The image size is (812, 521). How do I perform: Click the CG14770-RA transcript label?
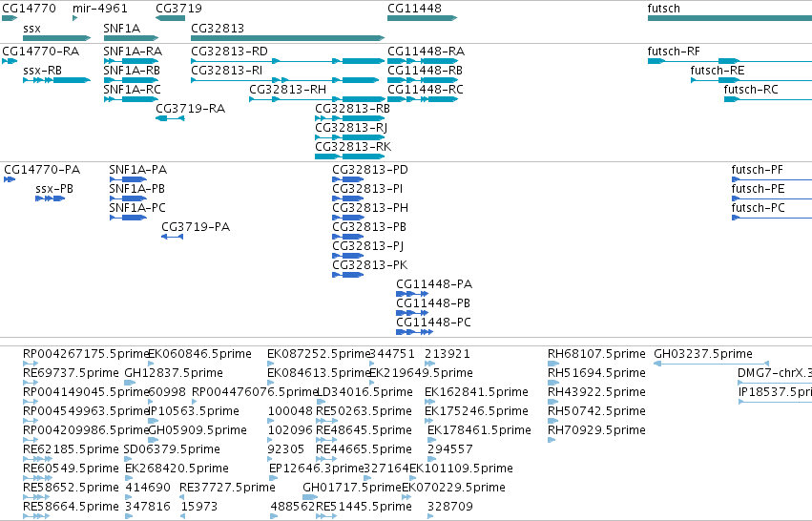pos(41,52)
